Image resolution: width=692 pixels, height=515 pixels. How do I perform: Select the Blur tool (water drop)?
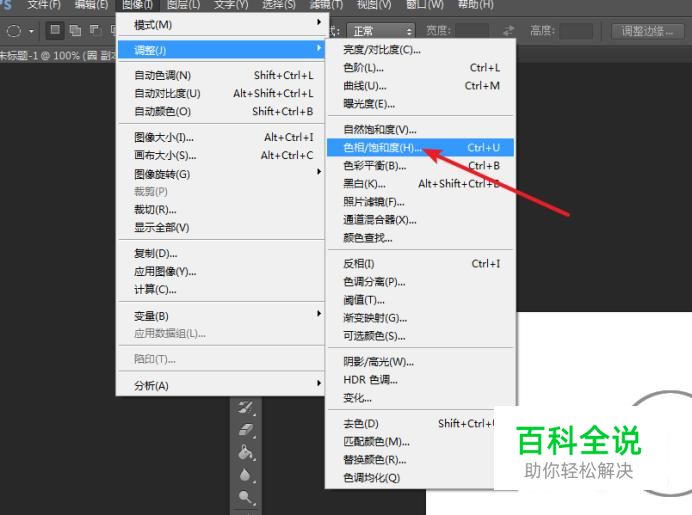point(246,475)
